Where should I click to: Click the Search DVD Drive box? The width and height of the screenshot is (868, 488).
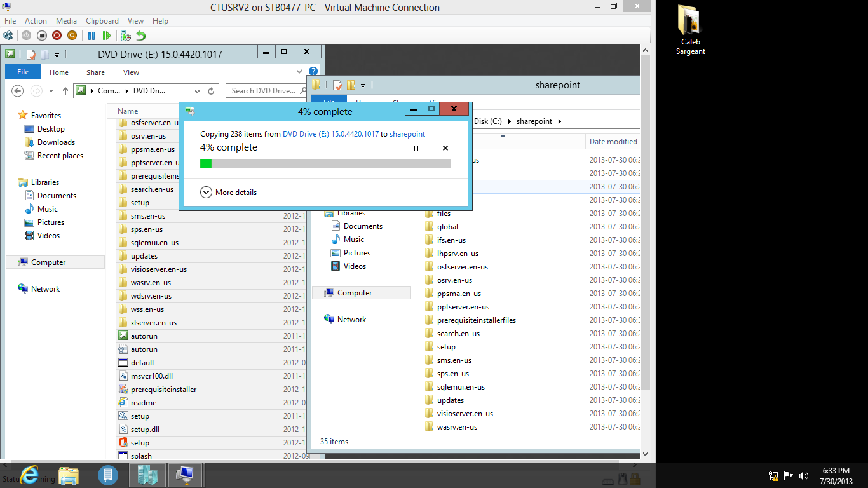(x=268, y=91)
